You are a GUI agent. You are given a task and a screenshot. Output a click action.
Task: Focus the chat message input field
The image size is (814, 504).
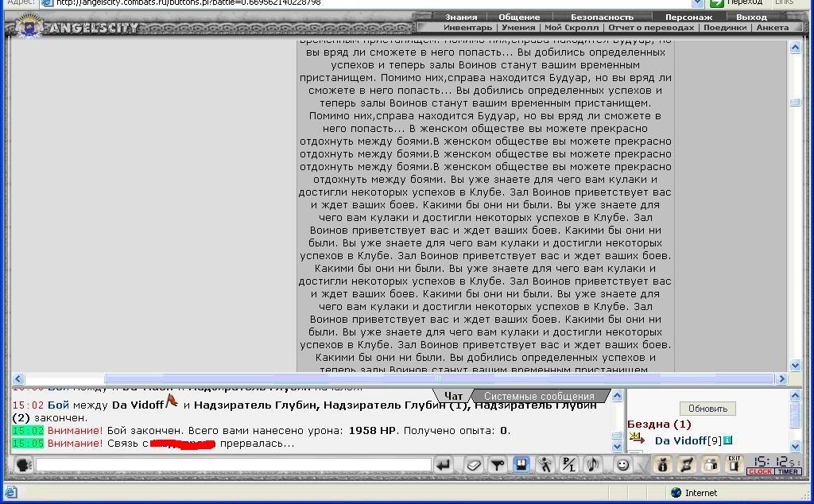pos(233,465)
